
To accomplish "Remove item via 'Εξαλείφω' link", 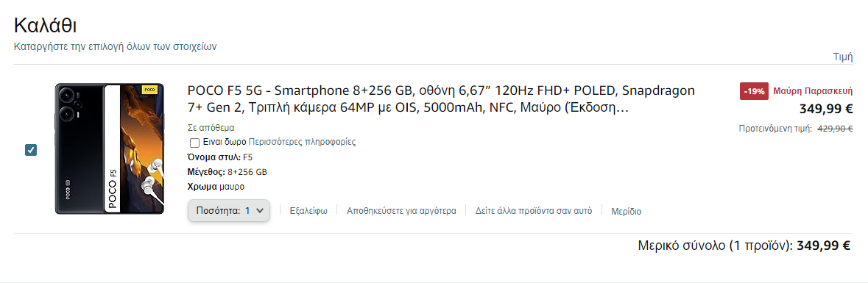I will 308,210.
